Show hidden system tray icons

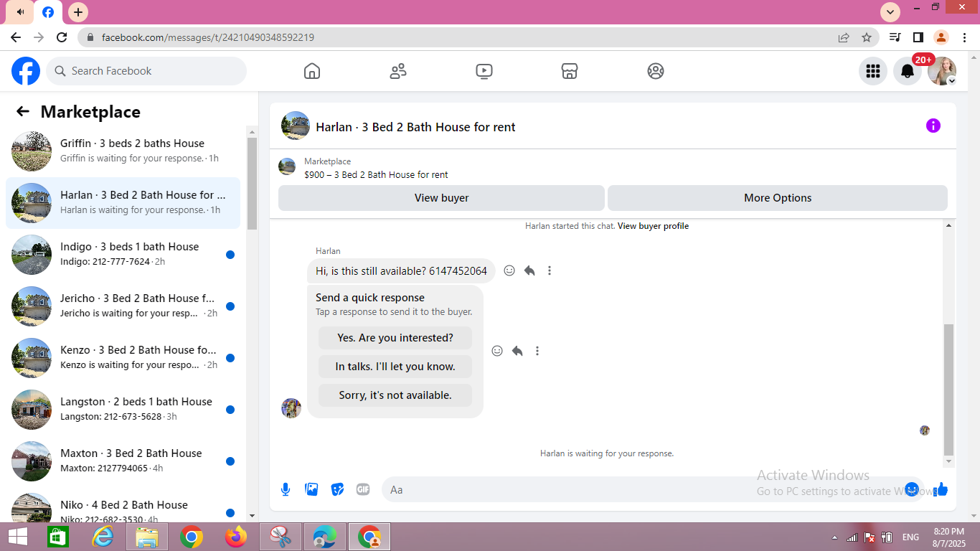click(834, 537)
